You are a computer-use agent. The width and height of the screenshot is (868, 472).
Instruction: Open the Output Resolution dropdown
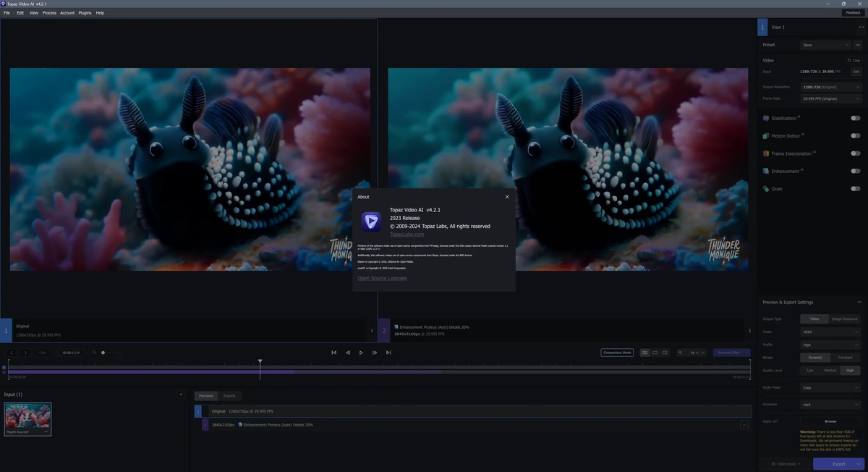click(x=831, y=87)
